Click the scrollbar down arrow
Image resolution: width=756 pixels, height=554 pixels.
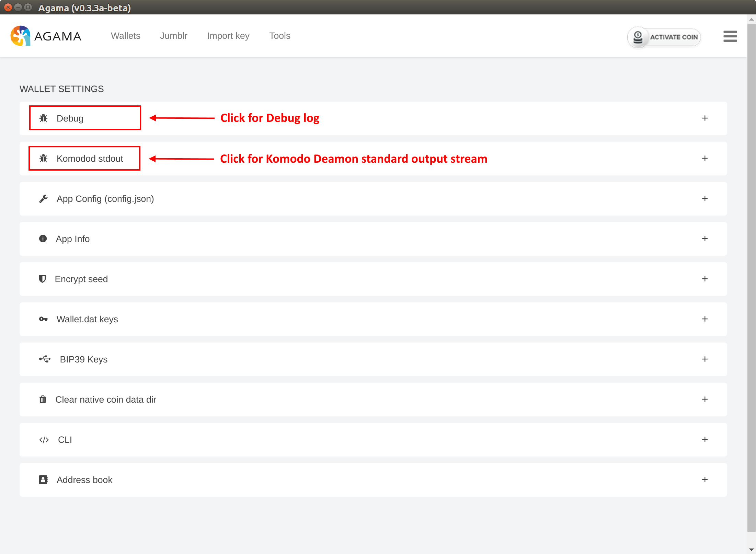click(751, 549)
